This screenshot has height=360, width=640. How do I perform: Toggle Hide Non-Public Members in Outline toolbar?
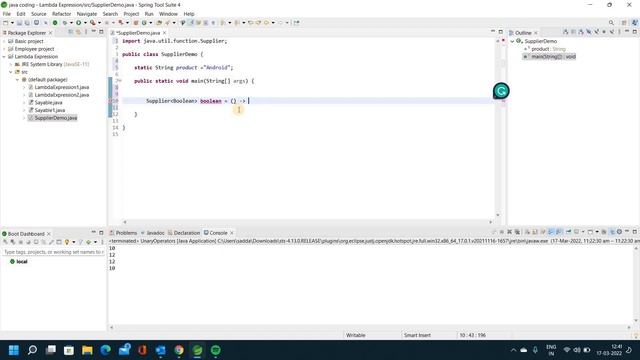(x=604, y=32)
